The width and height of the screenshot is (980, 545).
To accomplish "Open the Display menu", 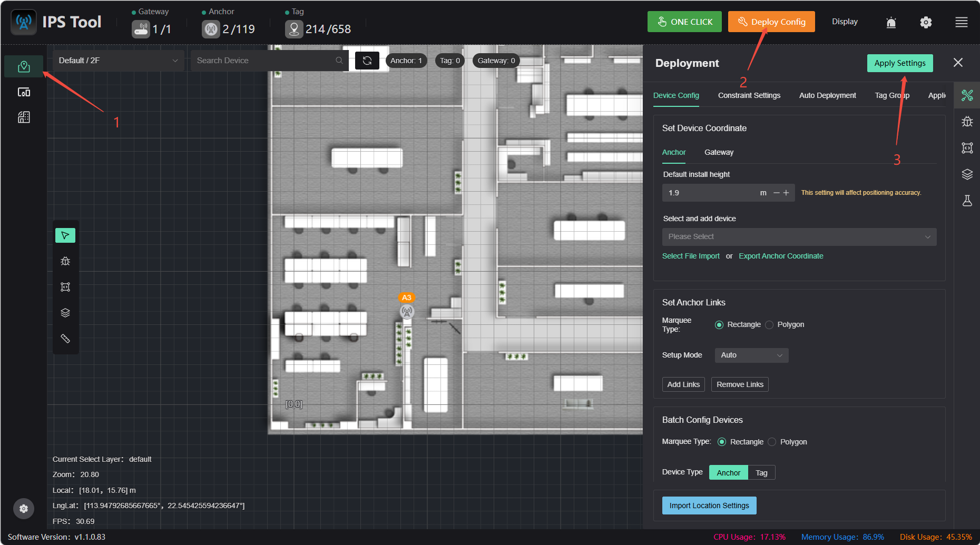I will click(x=845, y=22).
